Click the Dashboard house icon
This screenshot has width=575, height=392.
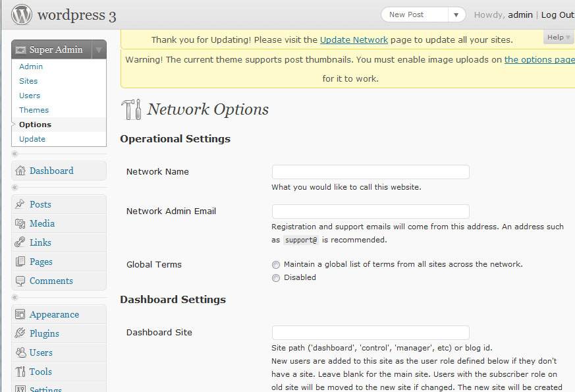click(20, 171)
